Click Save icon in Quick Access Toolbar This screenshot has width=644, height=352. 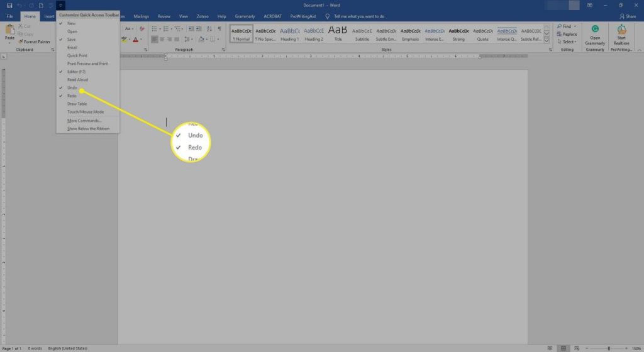(9, 5)
